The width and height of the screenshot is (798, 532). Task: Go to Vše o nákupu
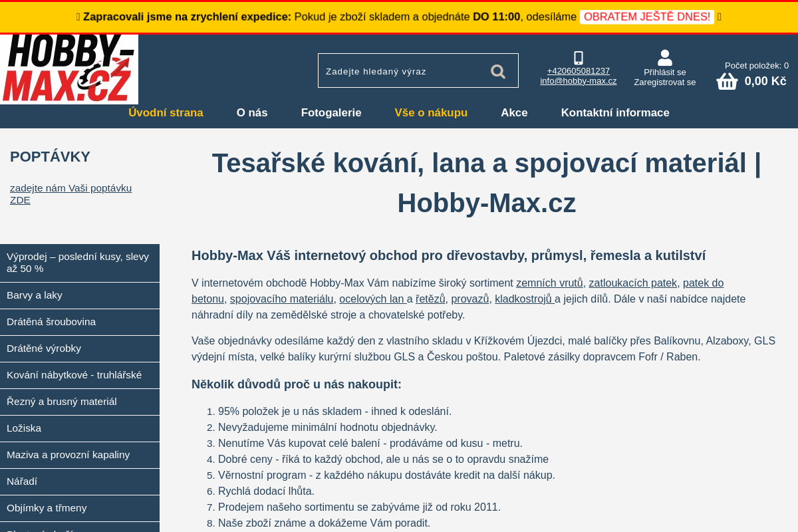(431, 112)
